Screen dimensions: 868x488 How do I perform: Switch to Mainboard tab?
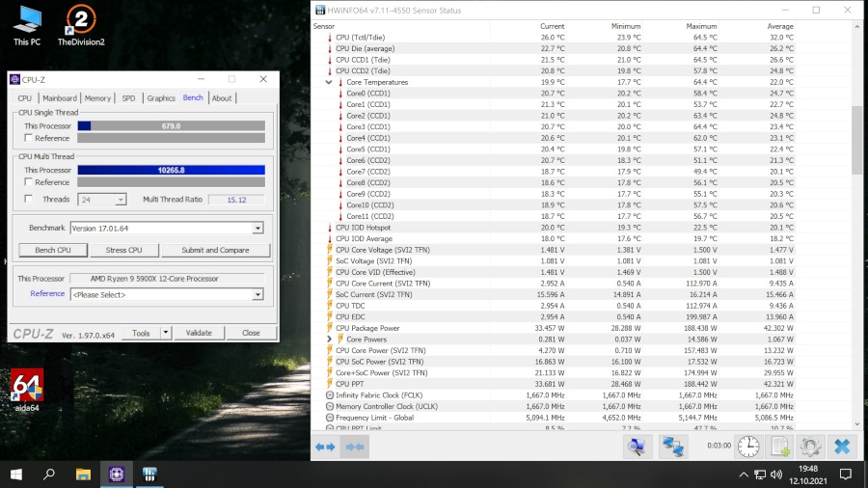(x=59, y=98)
